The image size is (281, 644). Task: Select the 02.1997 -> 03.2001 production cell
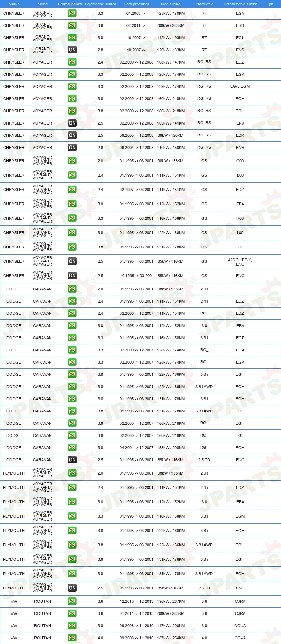pos(137,190)
